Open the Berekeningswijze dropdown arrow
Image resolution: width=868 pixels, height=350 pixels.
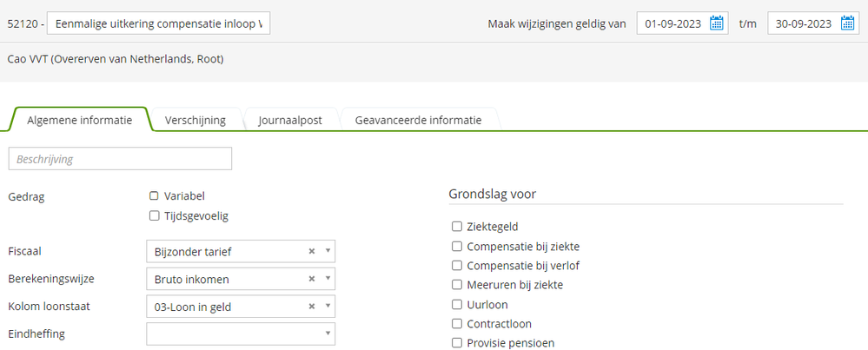pyautogui.click(x=328, y=280)
